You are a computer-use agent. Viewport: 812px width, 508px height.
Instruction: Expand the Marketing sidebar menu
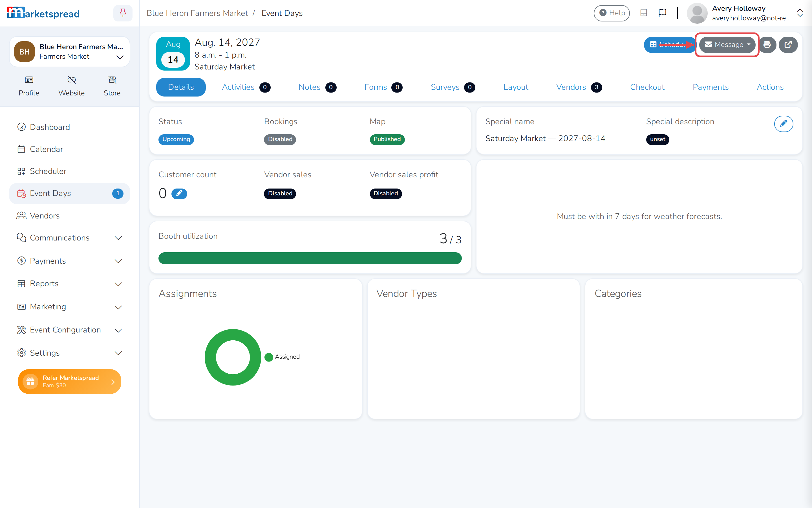69,307
